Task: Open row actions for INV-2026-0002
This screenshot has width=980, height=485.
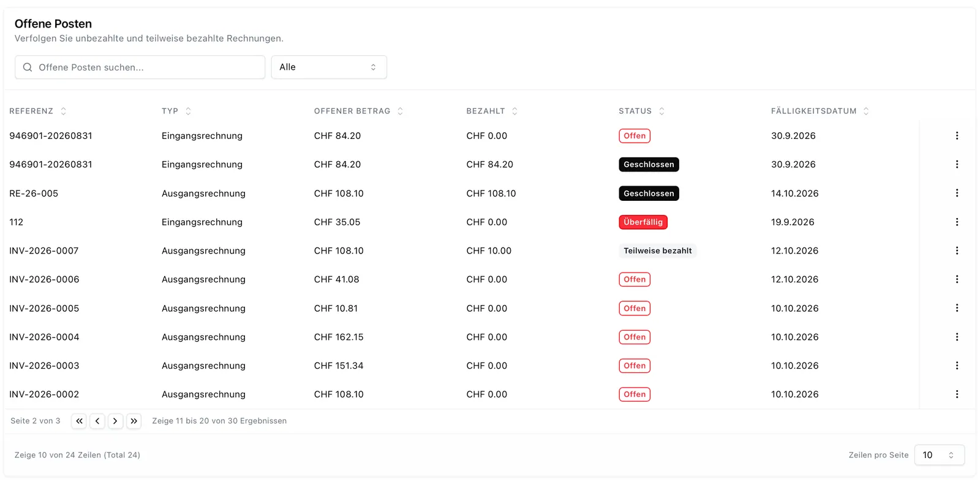Action: (957, 394)
